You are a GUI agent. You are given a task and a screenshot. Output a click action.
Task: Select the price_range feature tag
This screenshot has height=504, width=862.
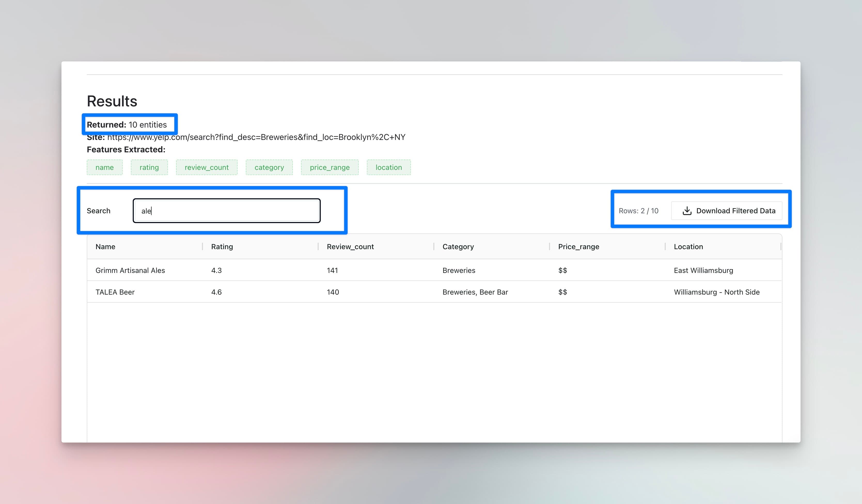pos(330,167)
